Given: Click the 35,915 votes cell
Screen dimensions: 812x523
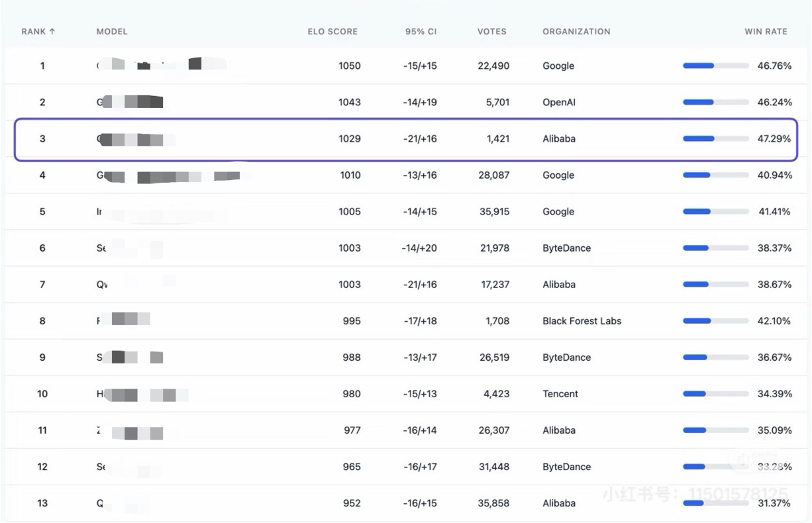Looking at the screenshot, I should tap(493, 212).
